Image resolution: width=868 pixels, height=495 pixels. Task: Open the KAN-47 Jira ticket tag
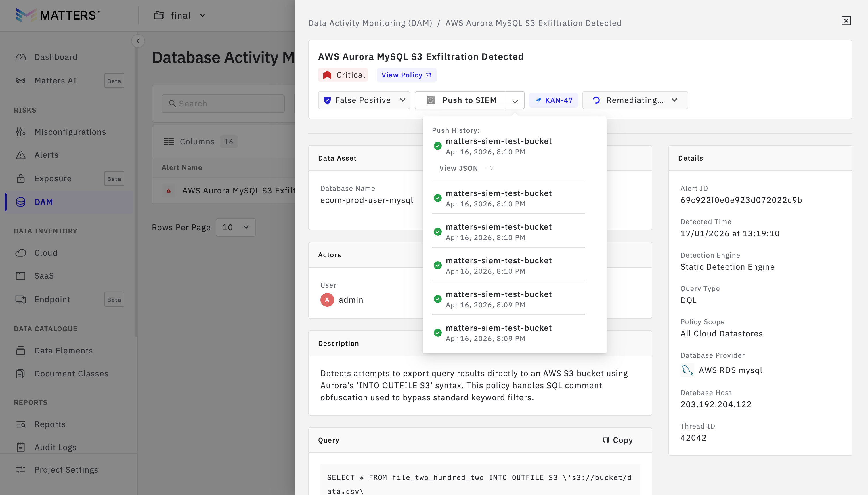click(x=554, y=100)
